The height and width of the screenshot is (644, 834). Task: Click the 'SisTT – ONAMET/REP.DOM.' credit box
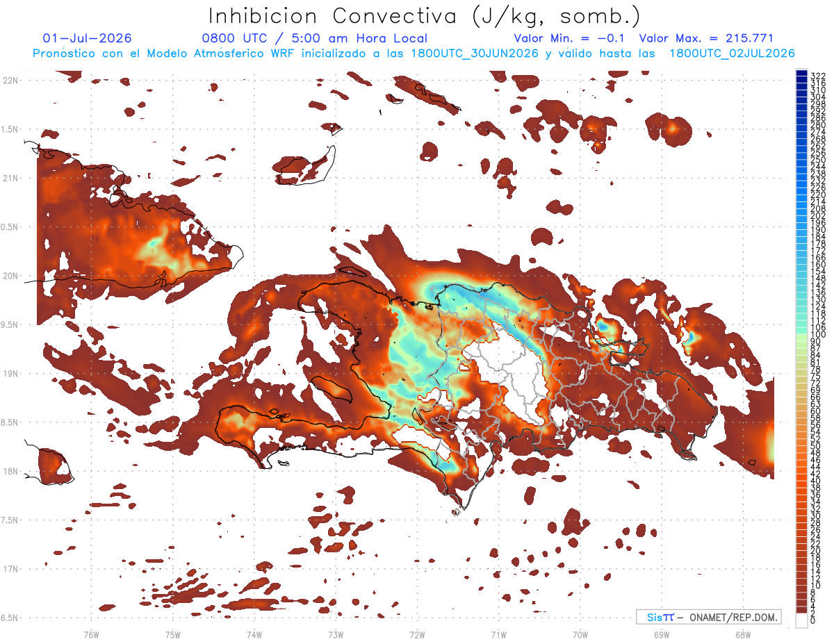709,617
